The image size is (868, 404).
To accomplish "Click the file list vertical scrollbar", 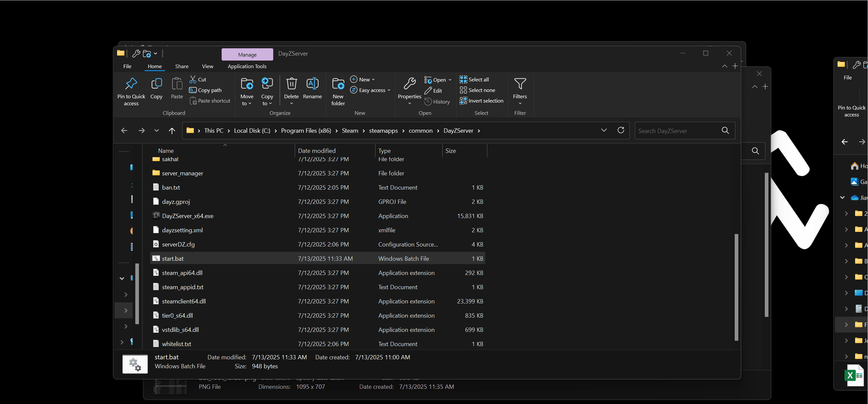I will click(736, 287).
